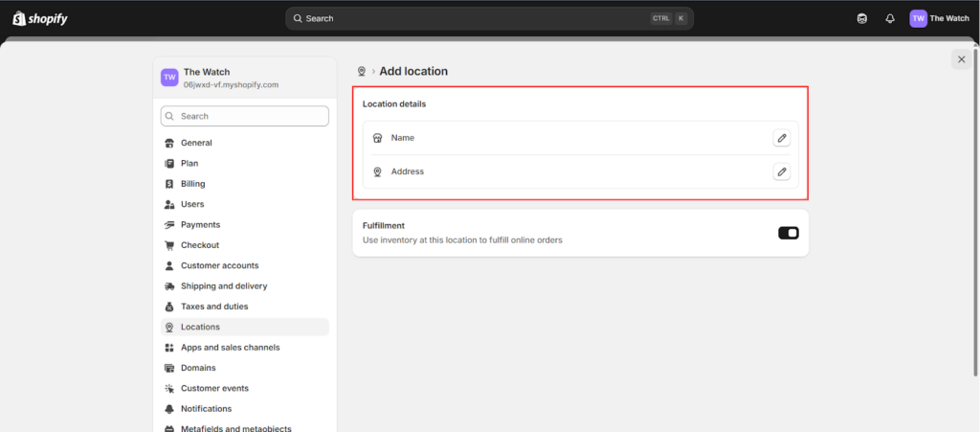The height and width of the screenshot is (432, 980).
Task: Close the settings panel with X
Action: 961,59
